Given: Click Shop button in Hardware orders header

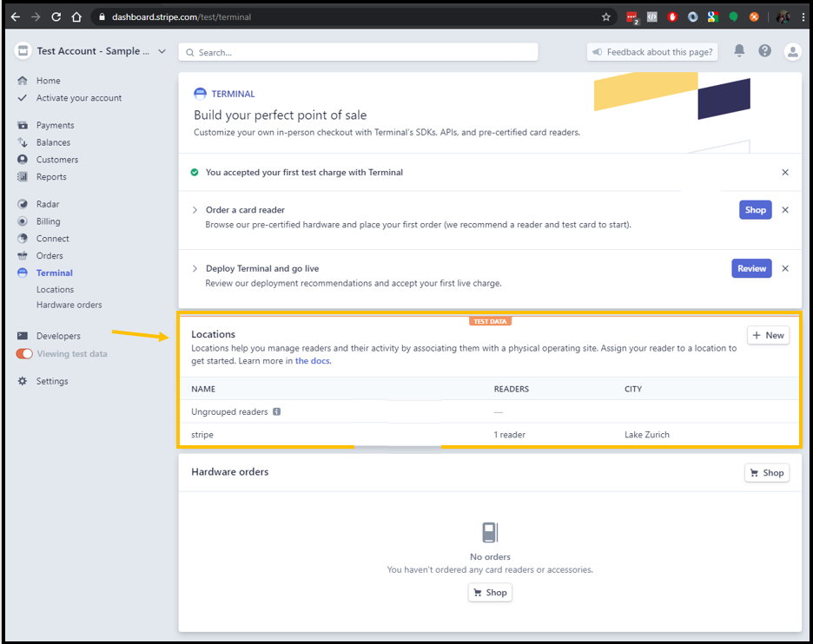Looking at the screenshot, I should click(x=767, y=472).
